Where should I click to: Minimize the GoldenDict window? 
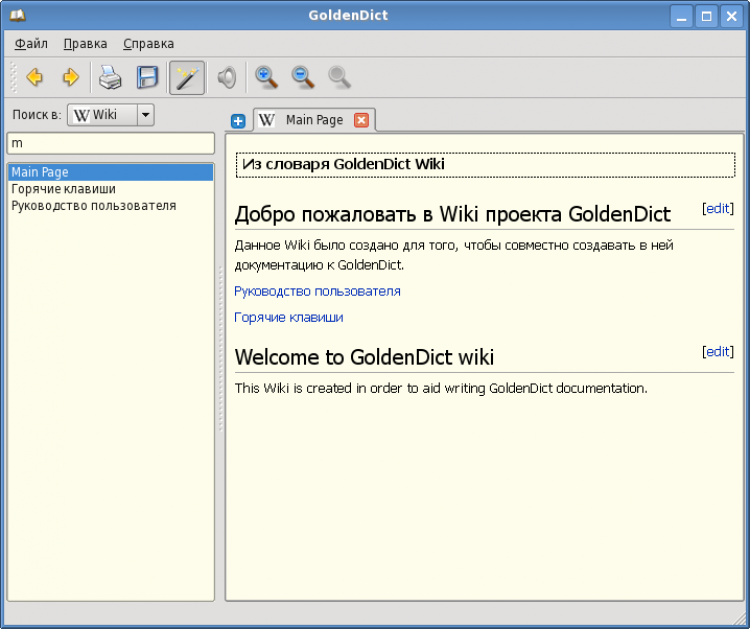tap(682, 17)
